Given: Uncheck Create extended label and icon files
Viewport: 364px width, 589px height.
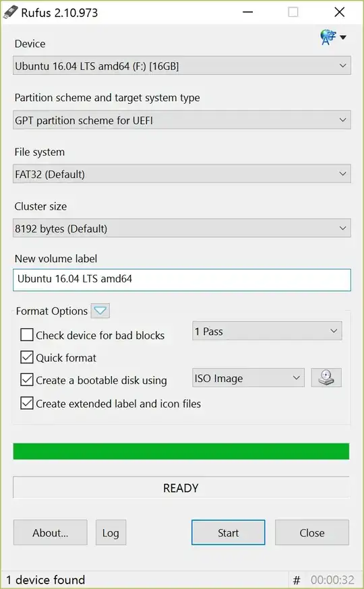Looking at the screenshot, I should coord(27,404).
